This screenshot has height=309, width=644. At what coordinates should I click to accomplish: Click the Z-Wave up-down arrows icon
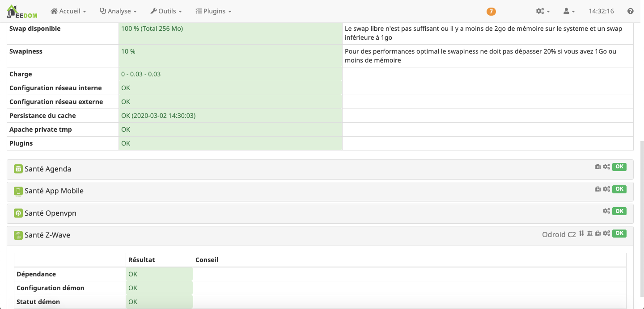[581, 233]
